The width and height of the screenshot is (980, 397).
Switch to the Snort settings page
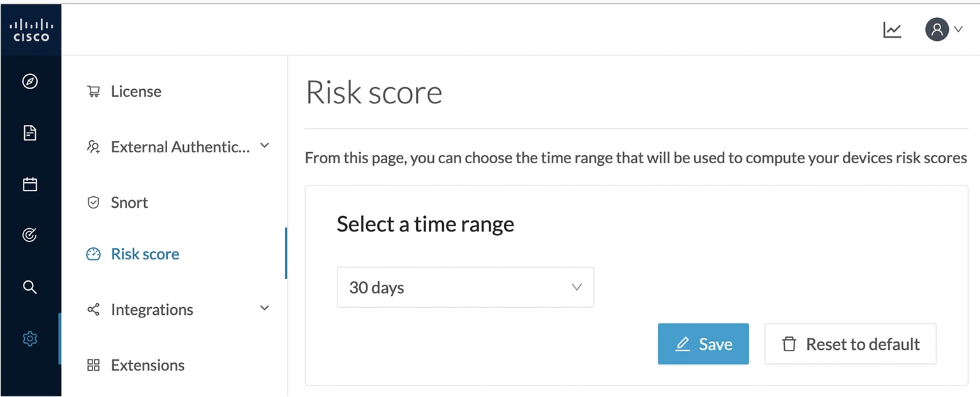click(x=130, y=202)
